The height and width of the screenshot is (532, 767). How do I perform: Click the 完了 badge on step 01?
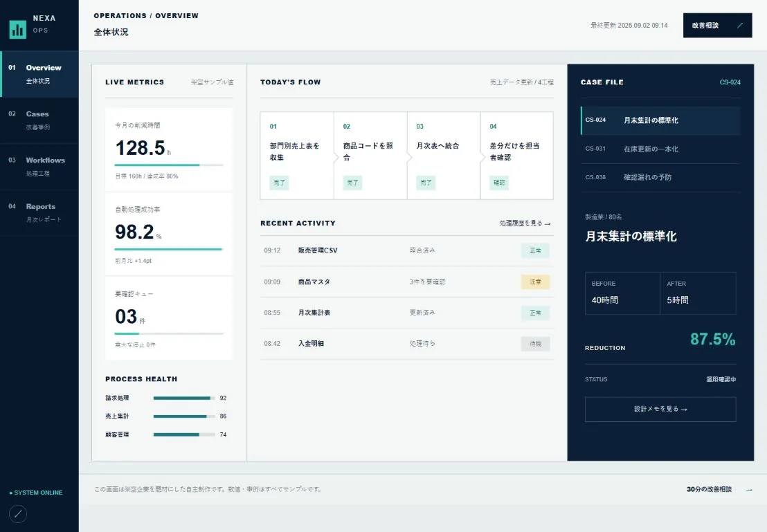[279, 183]
